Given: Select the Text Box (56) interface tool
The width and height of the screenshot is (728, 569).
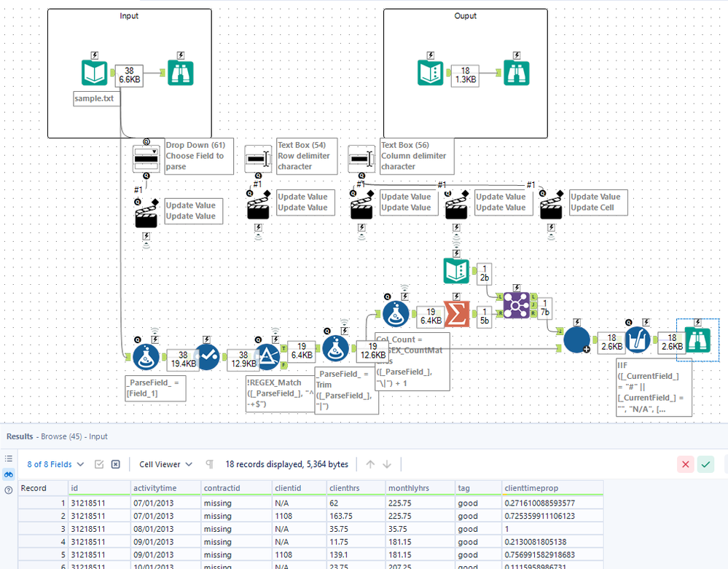Looking at the screenshot, I should click(361, 159).
